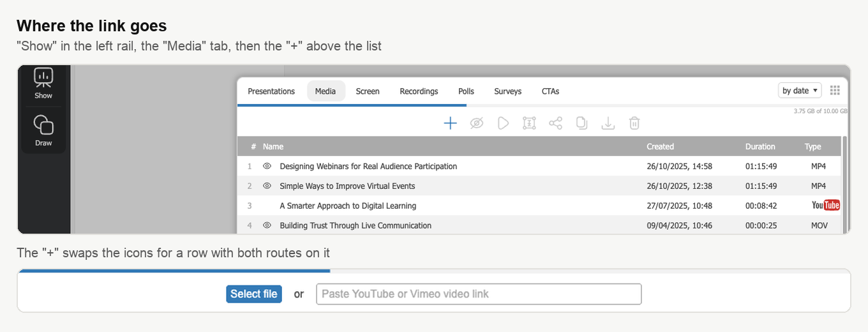Toggle eye for Building Trust row
Screen dimensions: 868x332
click(267, 225)
